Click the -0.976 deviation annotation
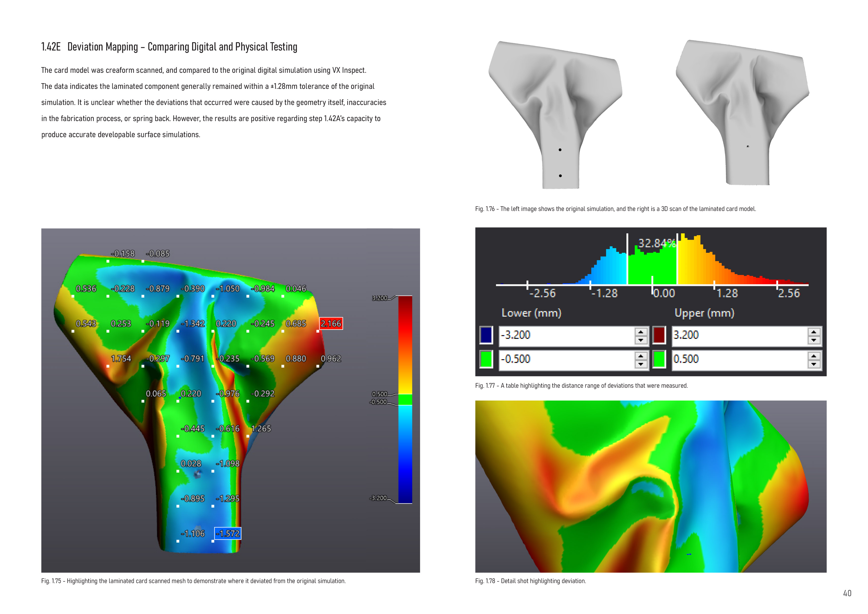The height and width of the screenshot is (614, 868). click(x=228, y=394)
